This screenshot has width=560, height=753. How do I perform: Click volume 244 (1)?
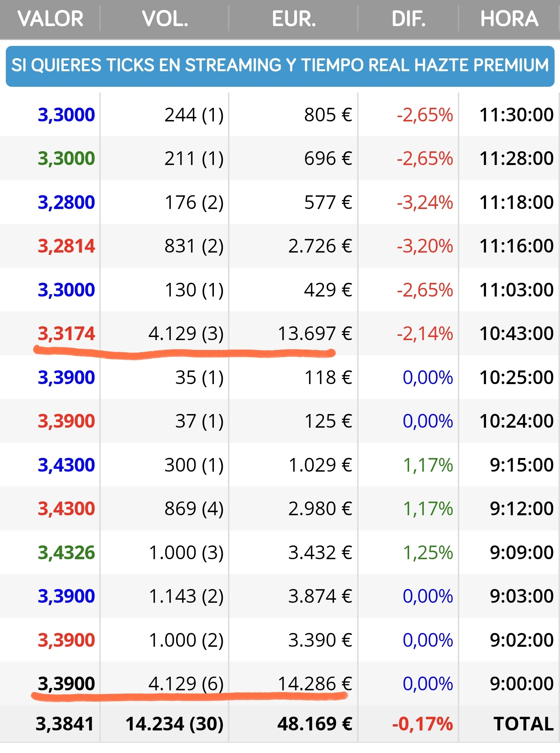click(x=194, y=115)
